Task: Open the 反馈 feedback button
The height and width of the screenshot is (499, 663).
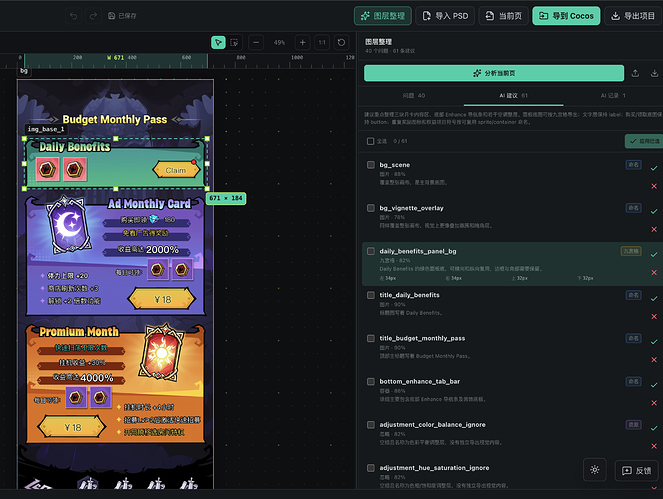Action: coord(636,471)
